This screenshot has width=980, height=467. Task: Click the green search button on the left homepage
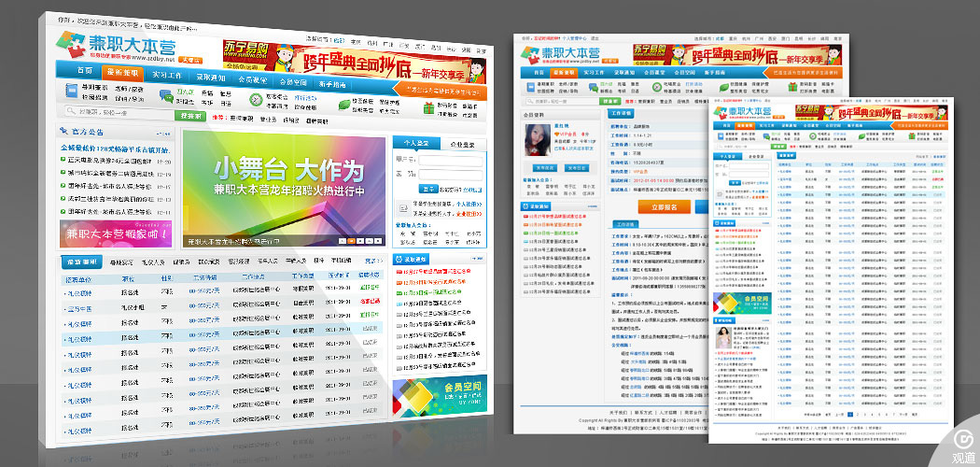(191, 116)
